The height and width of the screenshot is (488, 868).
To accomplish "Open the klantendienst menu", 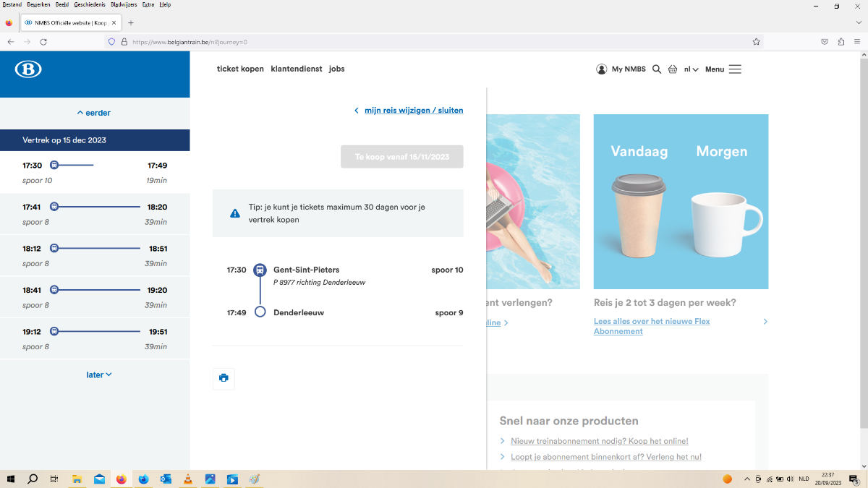I will tap(297, 69).
